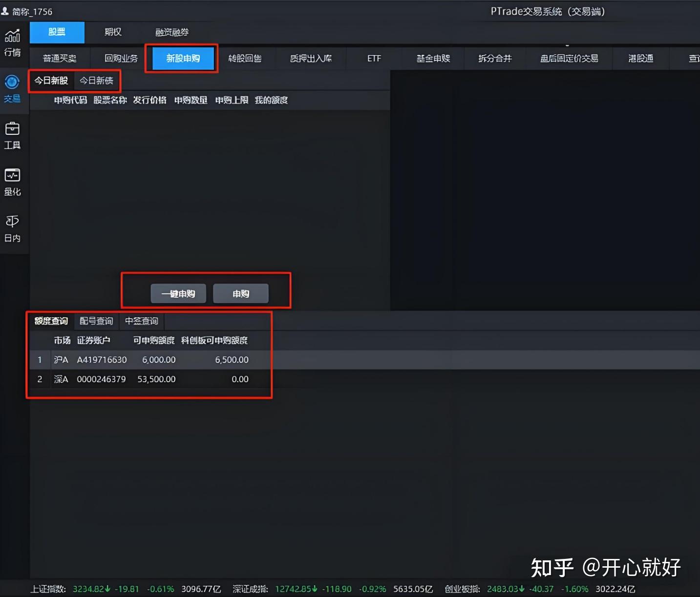700x597 pixels.
Task: Switch to the 期权 trading tab
Action: [112, 32]
